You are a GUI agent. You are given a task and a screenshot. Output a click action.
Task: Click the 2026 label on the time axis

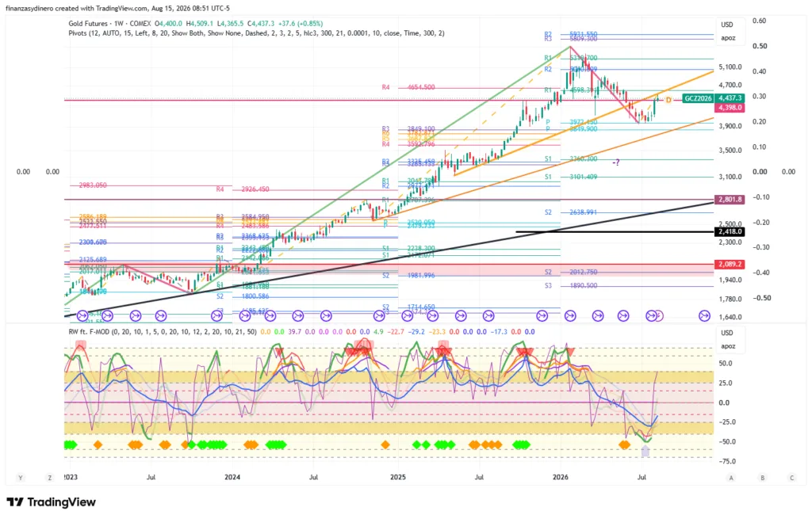[561, 477]
